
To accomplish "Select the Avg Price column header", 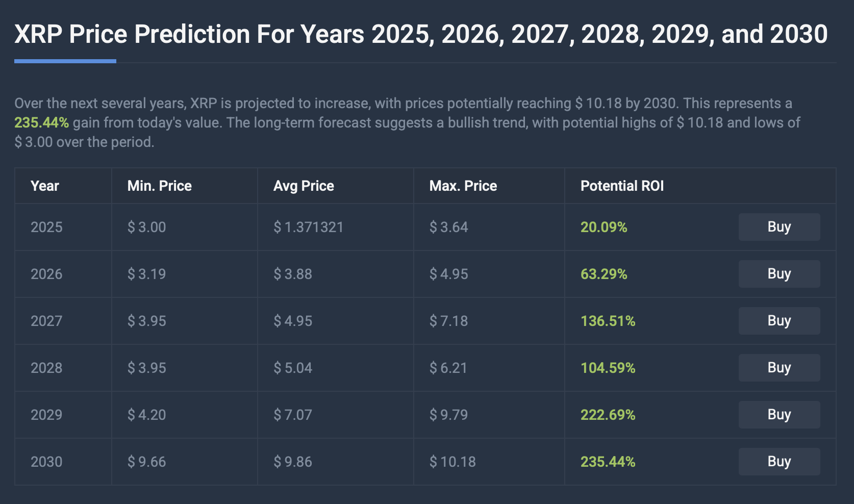I will pyautogui.click(x=303, y=186).
